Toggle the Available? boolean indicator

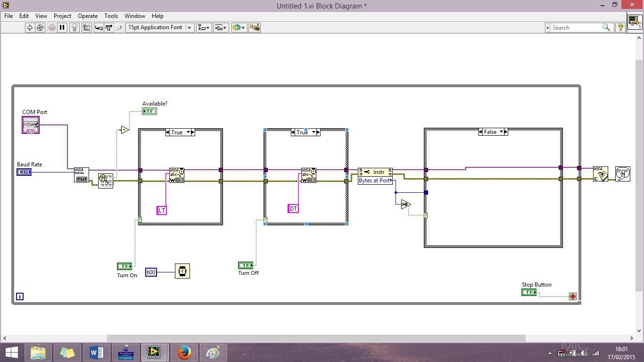coord(149,111)
